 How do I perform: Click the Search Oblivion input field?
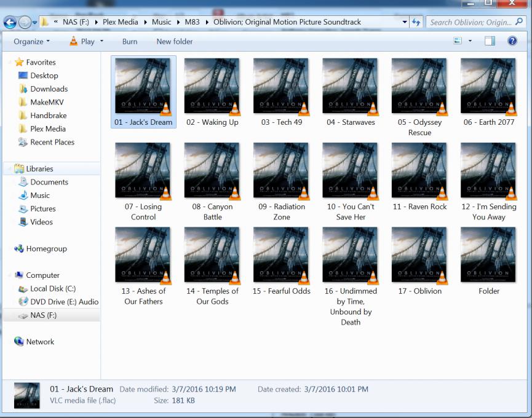[x=470, y=22]
